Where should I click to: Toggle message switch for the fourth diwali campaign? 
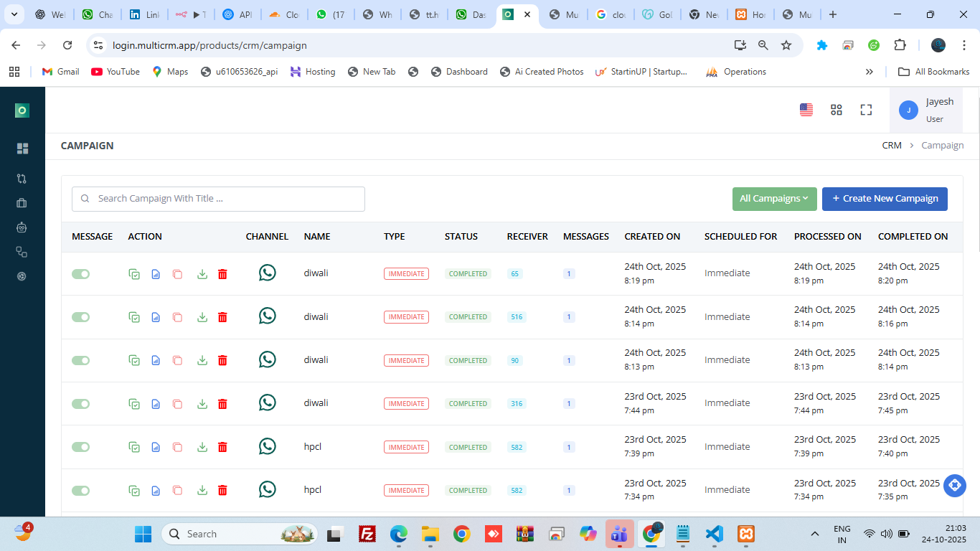(81, 404)
